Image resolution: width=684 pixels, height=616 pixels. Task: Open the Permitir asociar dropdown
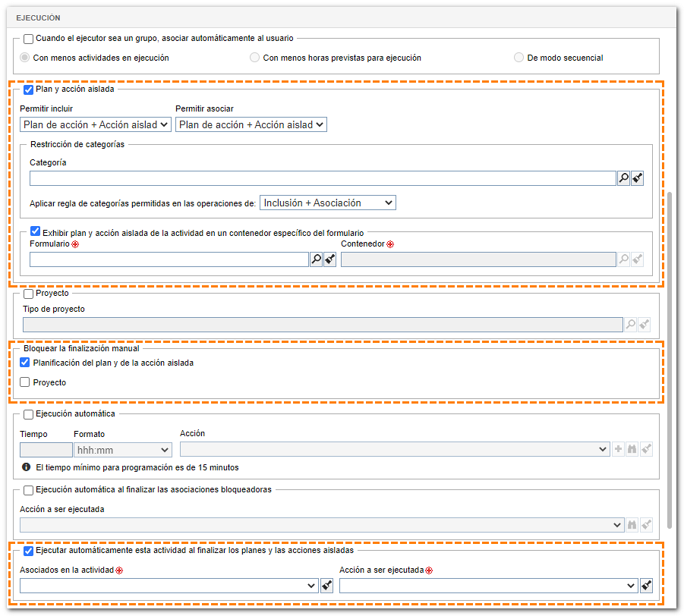[x=251, y=124]
